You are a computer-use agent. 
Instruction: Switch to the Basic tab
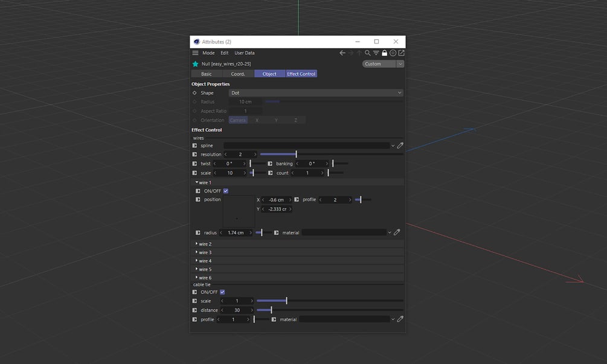click(207, 74)
